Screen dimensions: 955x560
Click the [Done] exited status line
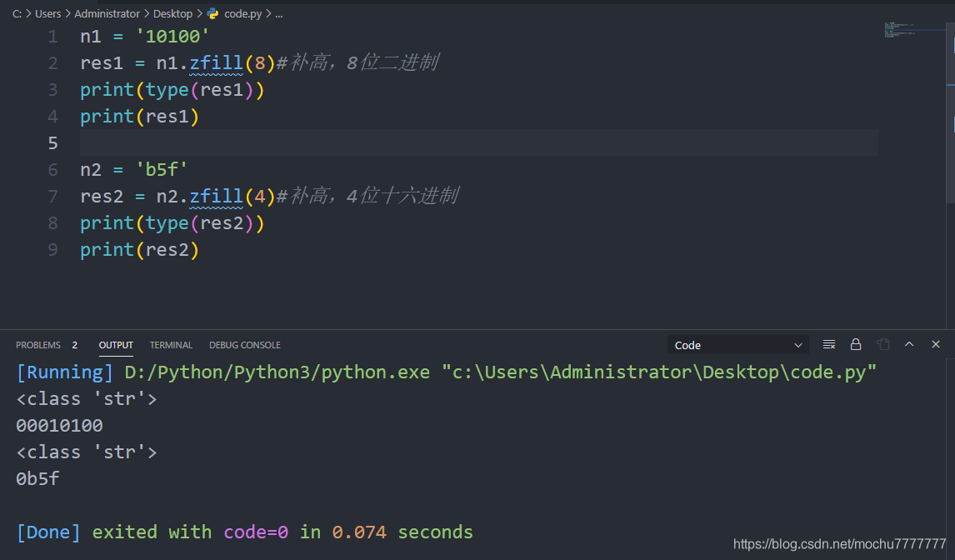coord(245,532)
